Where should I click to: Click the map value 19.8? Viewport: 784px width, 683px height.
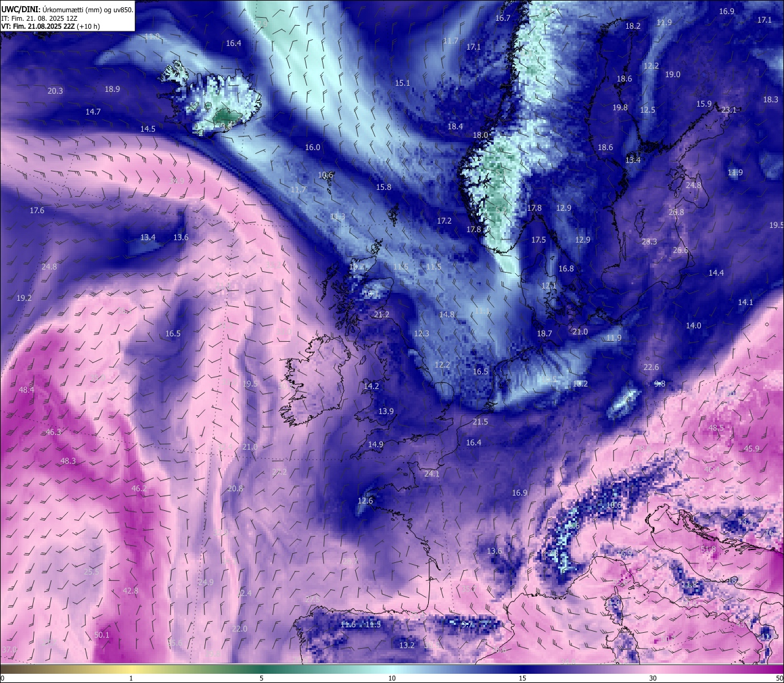pyautogui.click(x=620, y=107)
